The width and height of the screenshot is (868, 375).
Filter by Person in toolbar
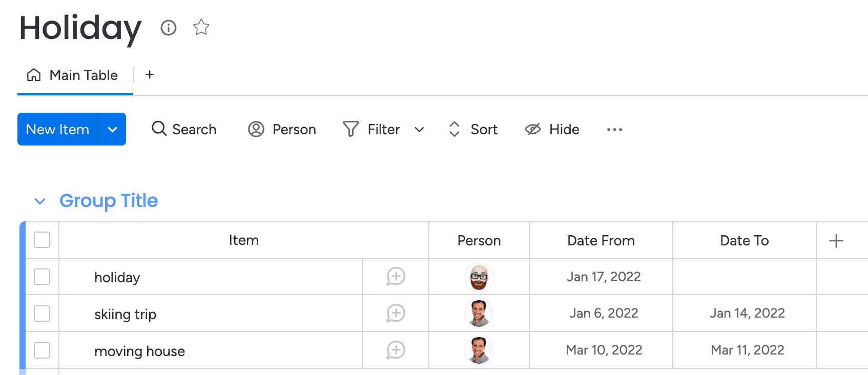click(x=282, y=129)
